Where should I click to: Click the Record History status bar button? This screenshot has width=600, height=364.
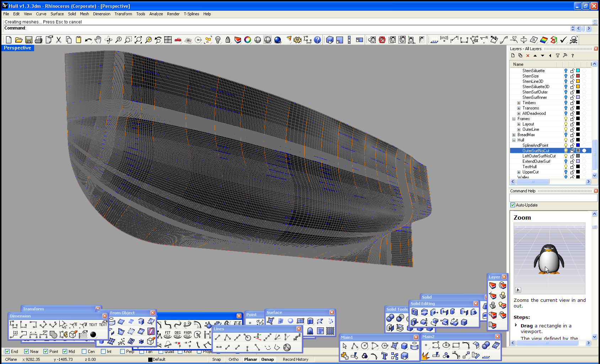(x=295, y=359)
